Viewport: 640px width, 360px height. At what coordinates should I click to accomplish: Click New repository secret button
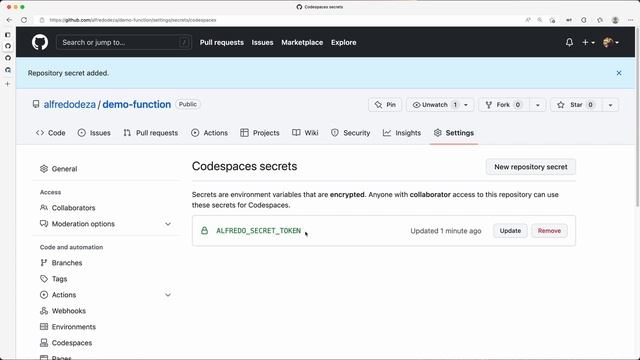point(531,167)
